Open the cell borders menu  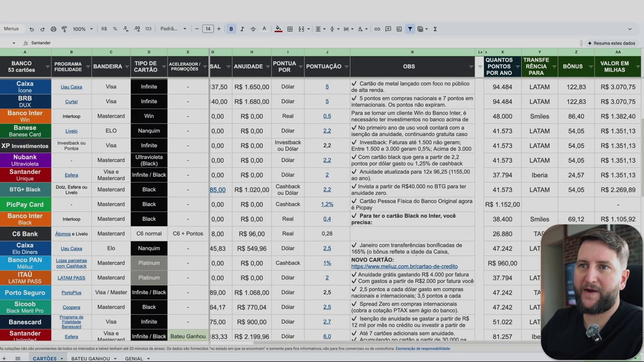290,29
